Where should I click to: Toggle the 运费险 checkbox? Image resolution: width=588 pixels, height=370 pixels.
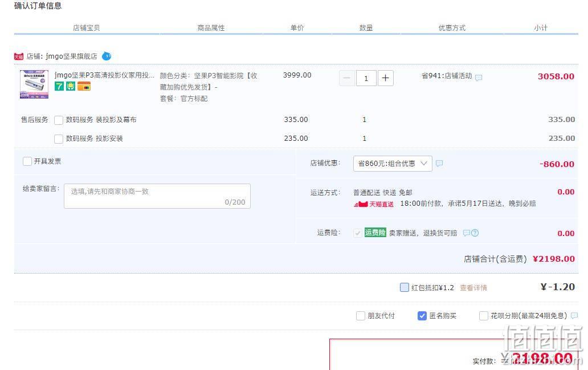(357, 233)
